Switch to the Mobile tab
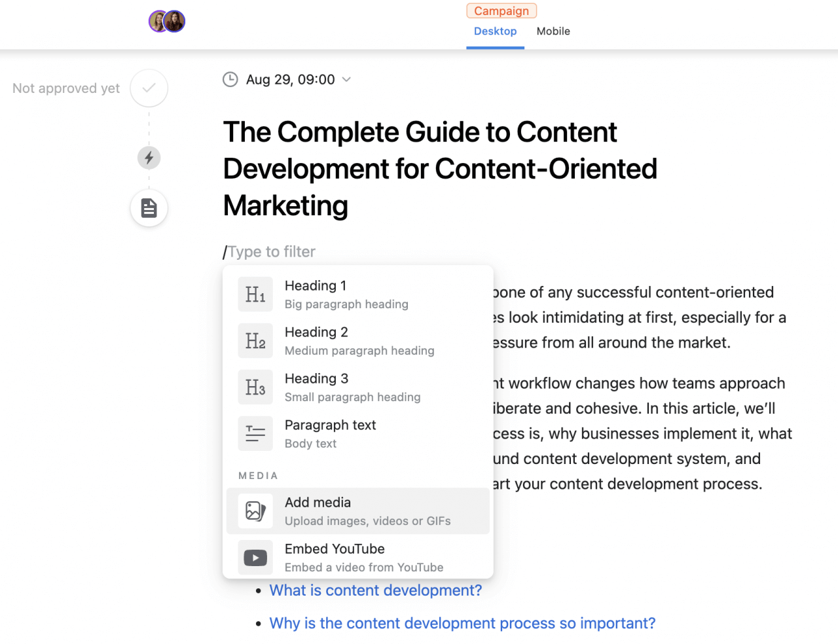838x644 pixels. coord(553,31)
